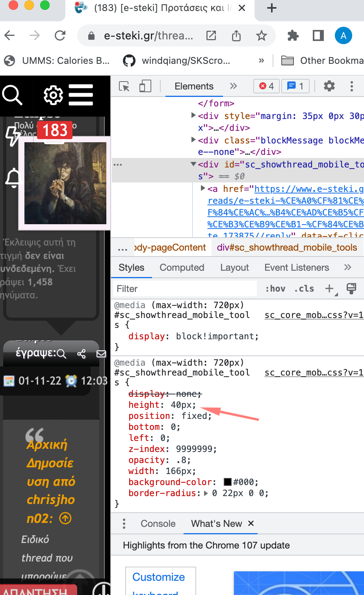The width and height of the screenshot is (364, 595).
Task: Select div#sc_showthread_mobile_tools breadcrumb
Action: 287,247
